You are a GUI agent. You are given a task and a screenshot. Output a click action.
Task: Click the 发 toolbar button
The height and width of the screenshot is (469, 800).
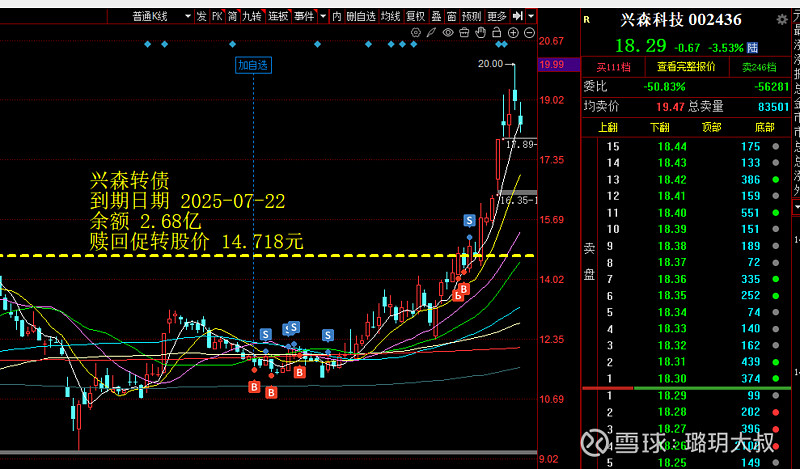202,16
